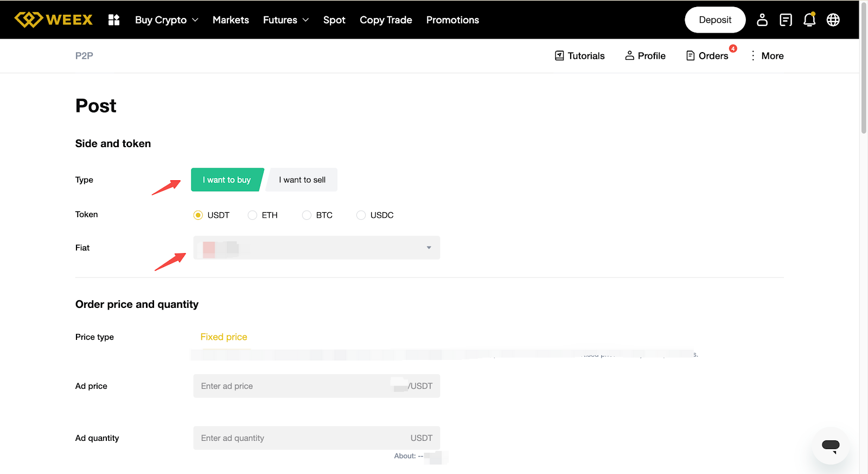Screen dimensions: 868x474
Task: Expand the Fiat currency dropdown
Action: pos(316,248)
